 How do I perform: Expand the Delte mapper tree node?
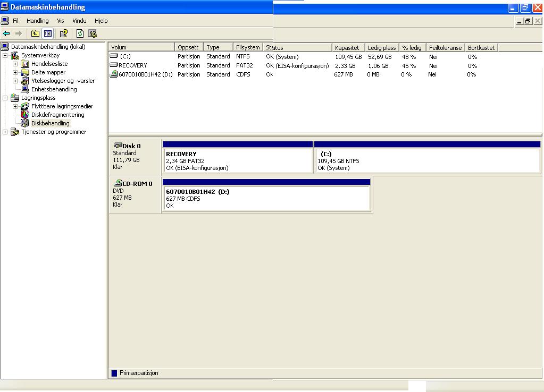pyautogui.click(x=15, y=72)
